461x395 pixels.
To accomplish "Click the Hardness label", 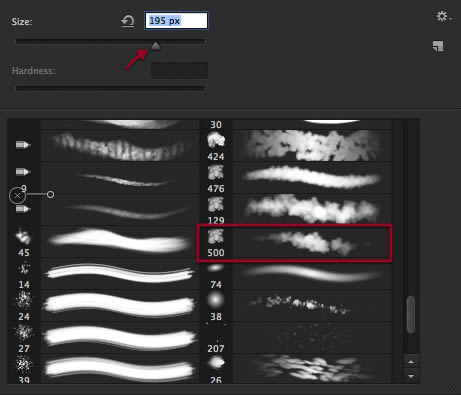I will (x=33, y=71).
